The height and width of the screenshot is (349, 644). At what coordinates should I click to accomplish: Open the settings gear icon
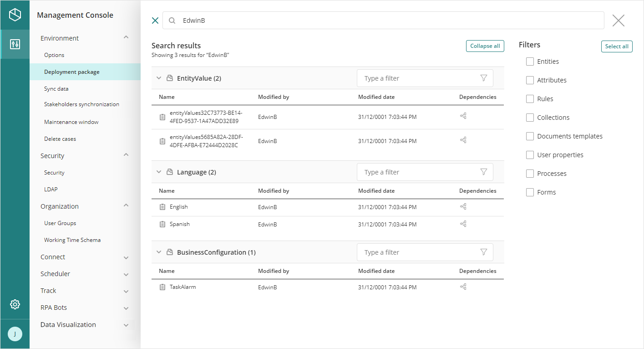point(15,304)
